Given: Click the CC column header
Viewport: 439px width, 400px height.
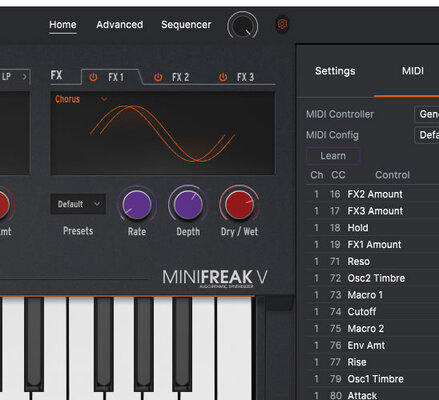Looking at the screenshot, I should [x=338, y=175].
